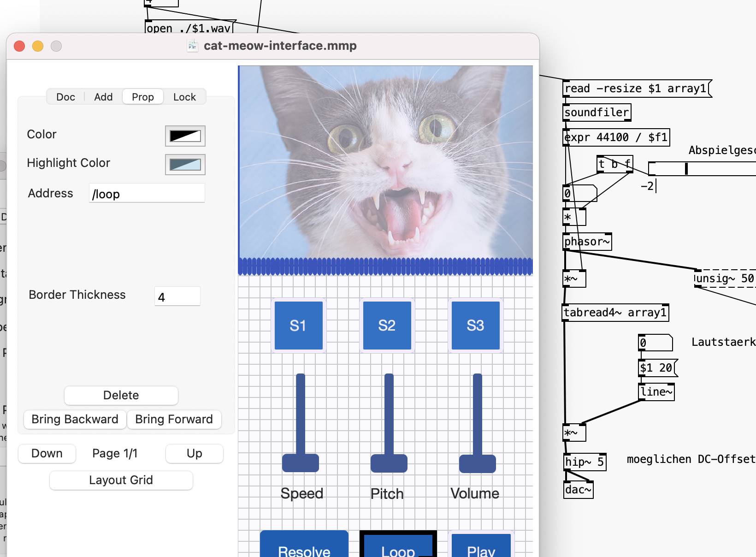The image size is (756, 557).
Task: Click the Address input field showing /loop
Action: pyautogui.click(x=147, y=194)
